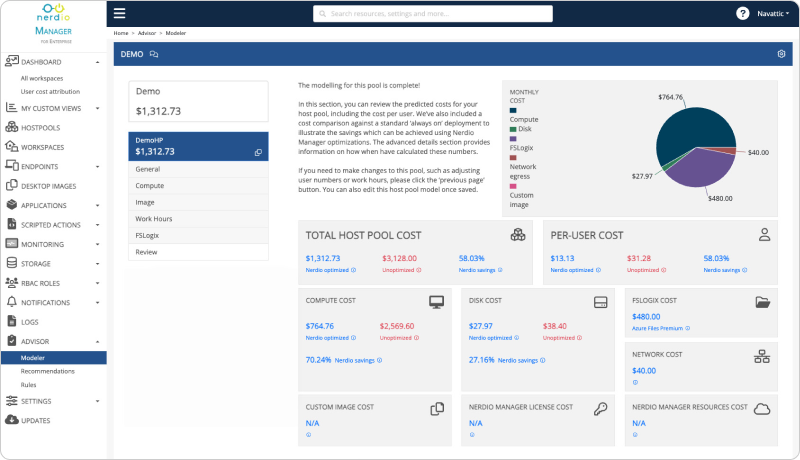The image size is (800, 460).
Task: Click the Monitoring sidebar icon
Action: pos(12,243)
